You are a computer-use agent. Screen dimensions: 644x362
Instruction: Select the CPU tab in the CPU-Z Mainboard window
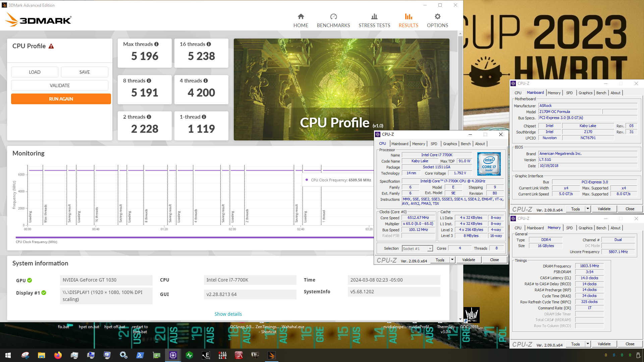(518, 93)
